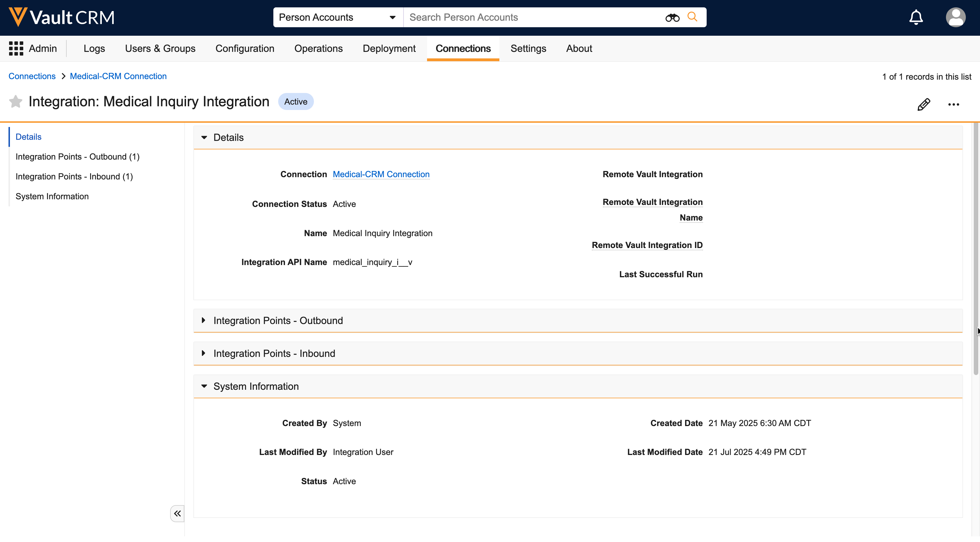
Task: Open the binoculars advanced search icon
Action: click(x=672, y=18)
